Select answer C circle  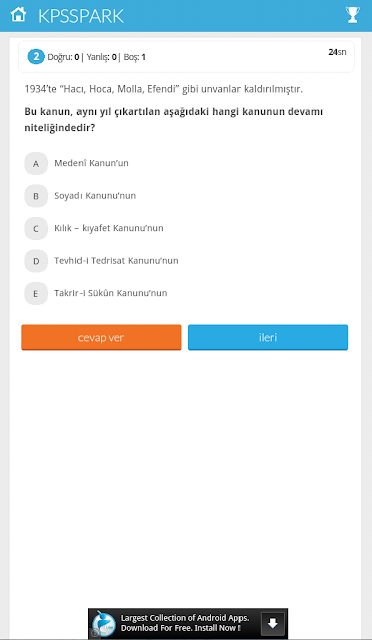(36, 229)
